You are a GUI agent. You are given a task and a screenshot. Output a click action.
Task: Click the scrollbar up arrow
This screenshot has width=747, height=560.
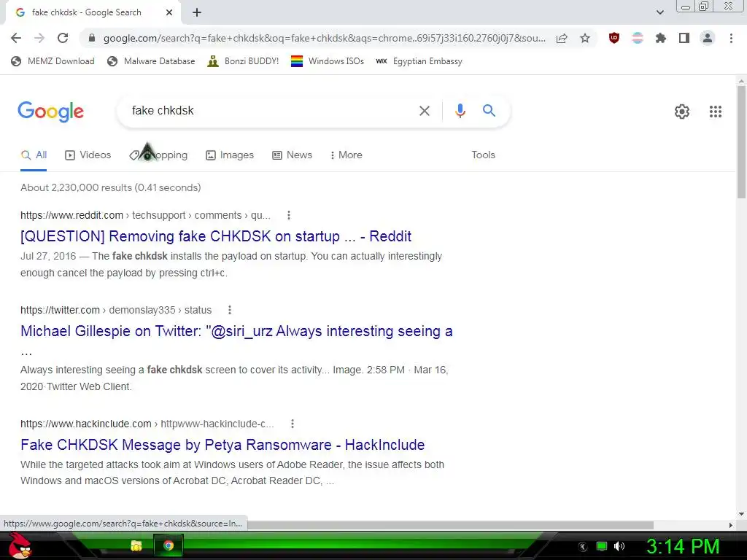click(741, 80)
